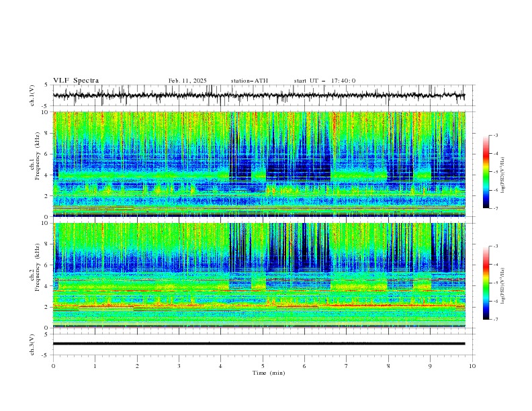
Task: Click the lower PSD color scale bar
Action: tap(486, 283)
